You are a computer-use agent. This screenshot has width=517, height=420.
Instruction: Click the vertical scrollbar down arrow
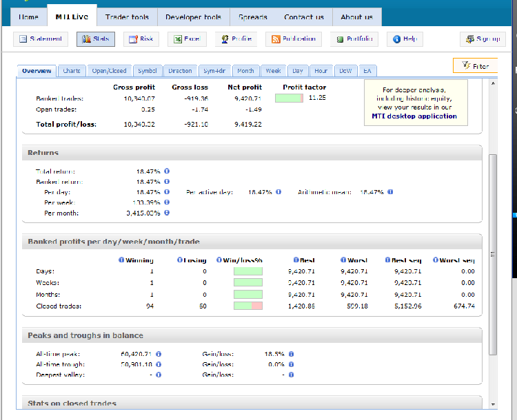point(492,404)
